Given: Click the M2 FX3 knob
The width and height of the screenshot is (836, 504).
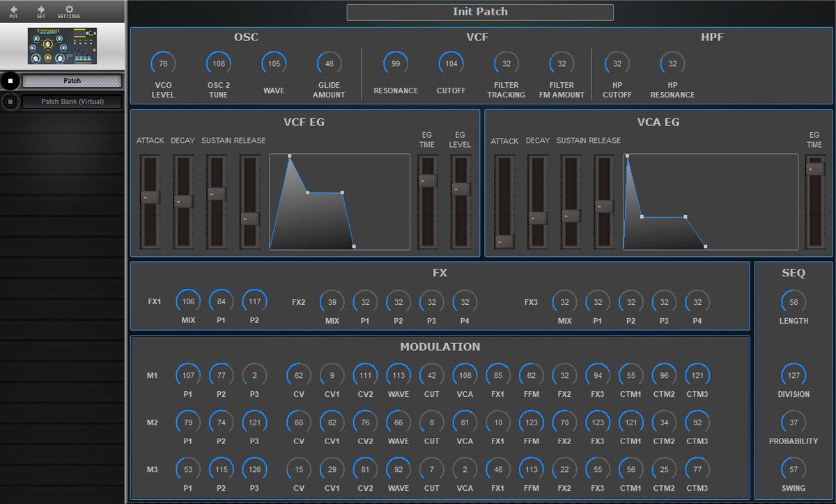Looking at the screenshot, I should pos(598,423).
